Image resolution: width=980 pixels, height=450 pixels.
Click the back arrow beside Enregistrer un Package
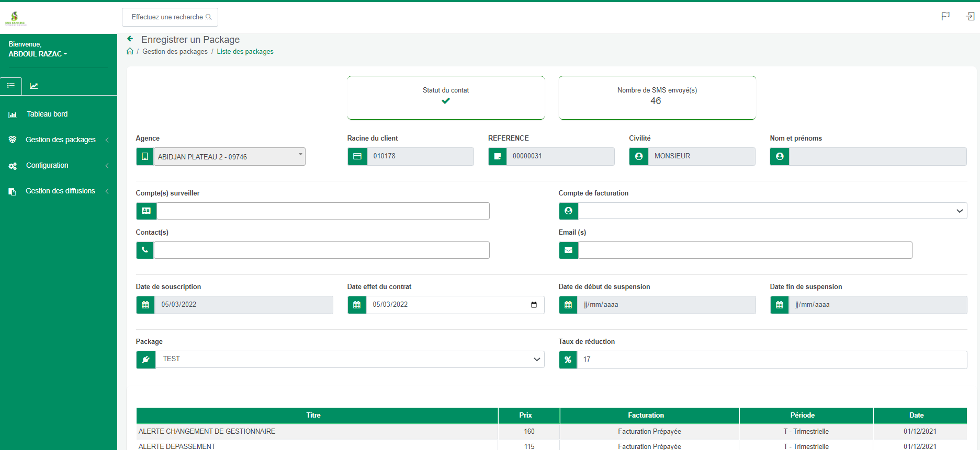pos(130,39)
